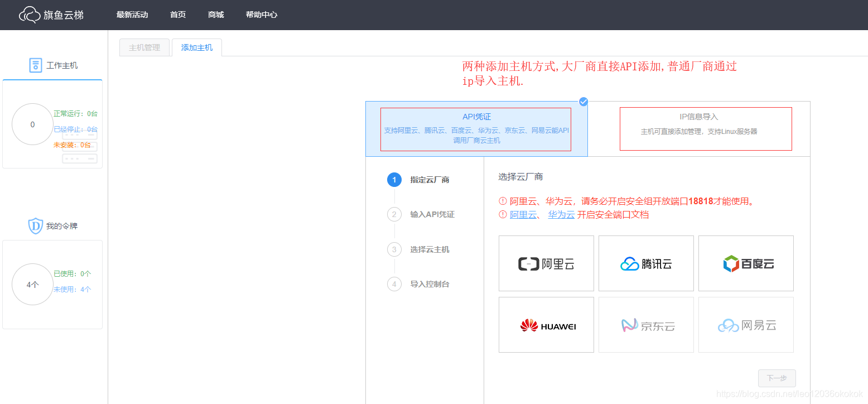Click the 工作主机 server icon
Viewport: 868px width, 404px height.
36,65
